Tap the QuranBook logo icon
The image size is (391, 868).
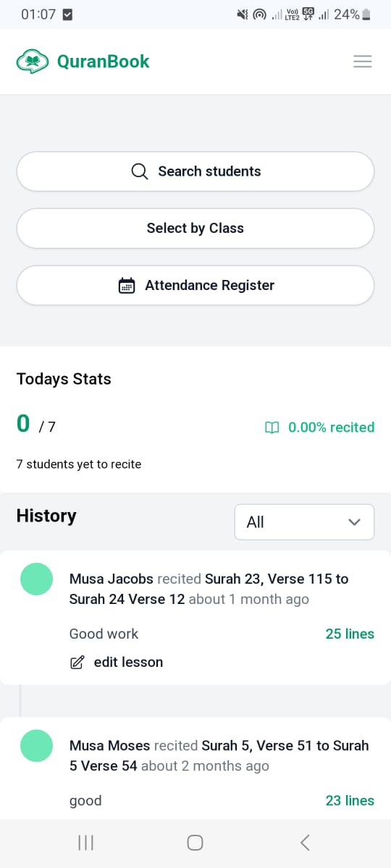point(33,61)
